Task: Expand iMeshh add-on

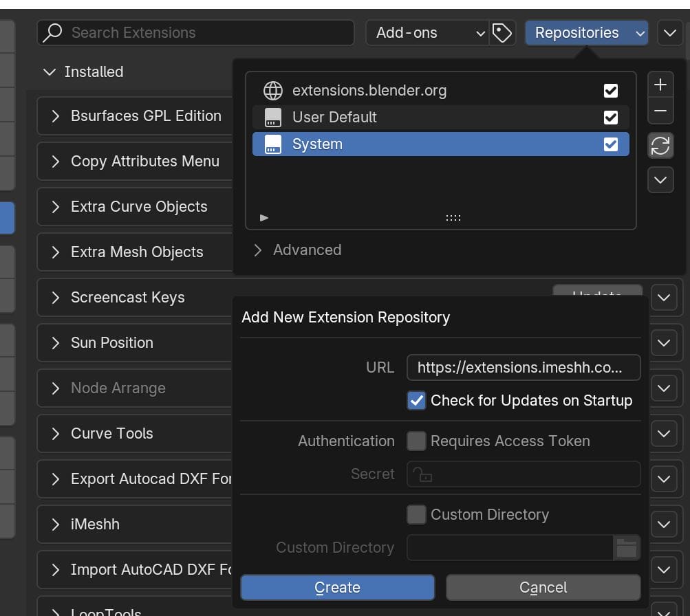Action: coord(56,524)
